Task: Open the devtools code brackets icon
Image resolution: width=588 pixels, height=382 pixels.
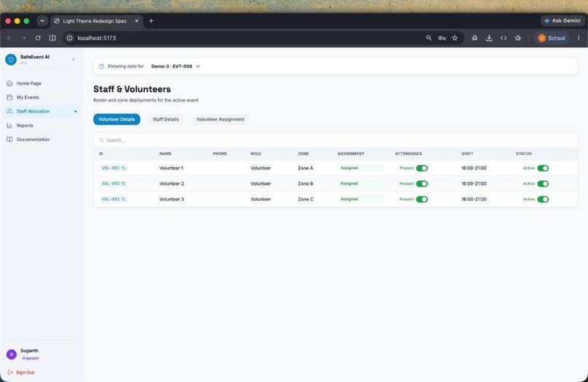Action: [x=503, y=38]
